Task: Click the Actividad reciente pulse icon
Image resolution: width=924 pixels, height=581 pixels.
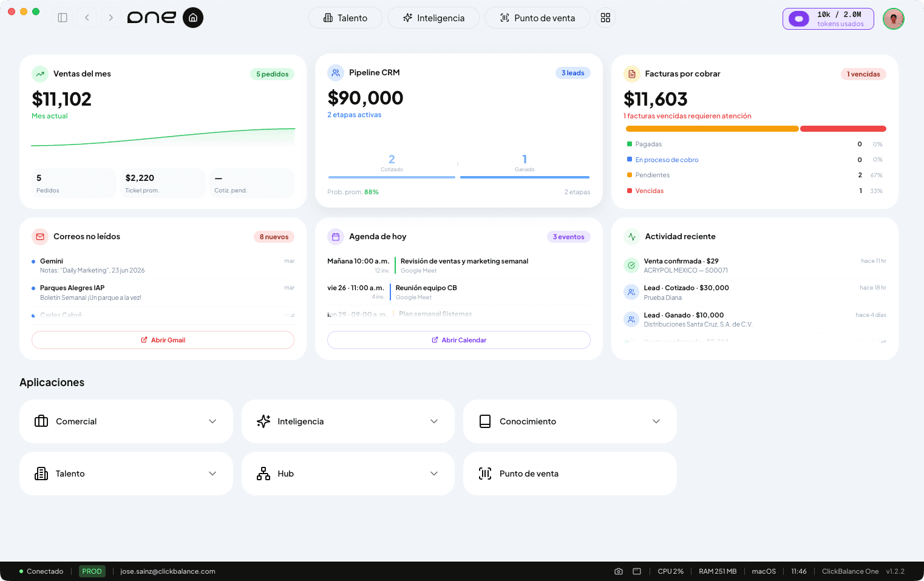Action: pyautogui.click(x=632, y=237)
